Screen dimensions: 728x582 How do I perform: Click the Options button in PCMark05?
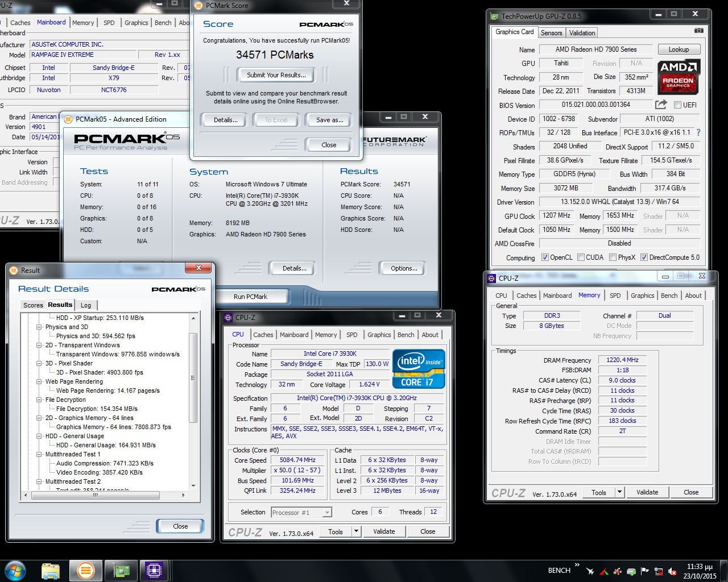click(x=404, y=268)
